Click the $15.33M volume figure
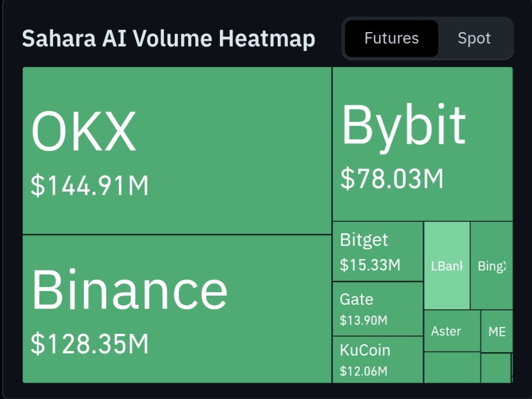This screenshot has width=532, height=399. coord(370,265)
